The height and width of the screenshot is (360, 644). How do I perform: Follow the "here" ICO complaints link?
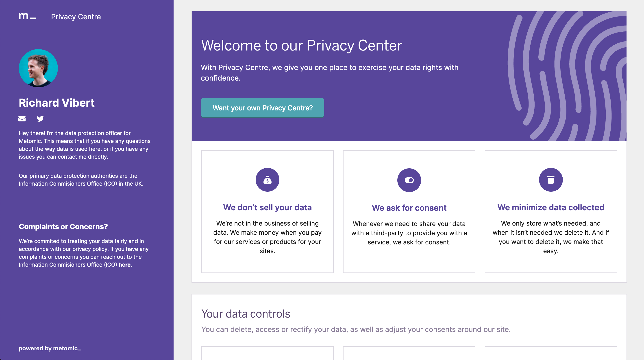(x=124, y=265)
